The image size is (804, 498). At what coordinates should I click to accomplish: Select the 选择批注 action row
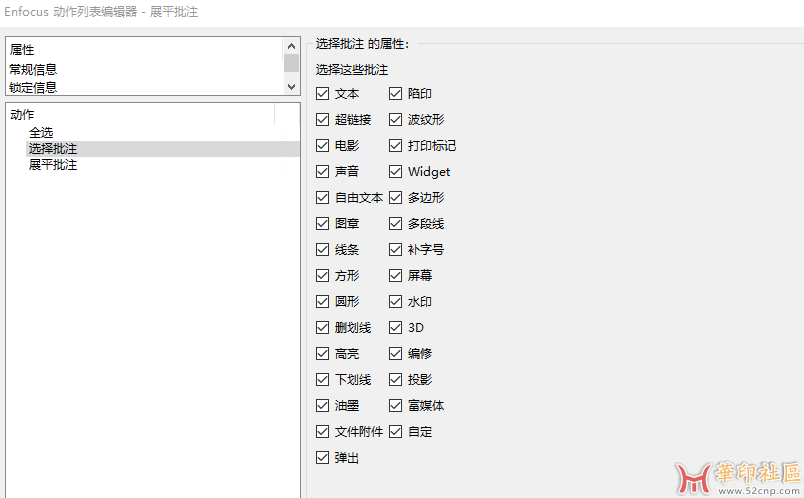[163, 149]
